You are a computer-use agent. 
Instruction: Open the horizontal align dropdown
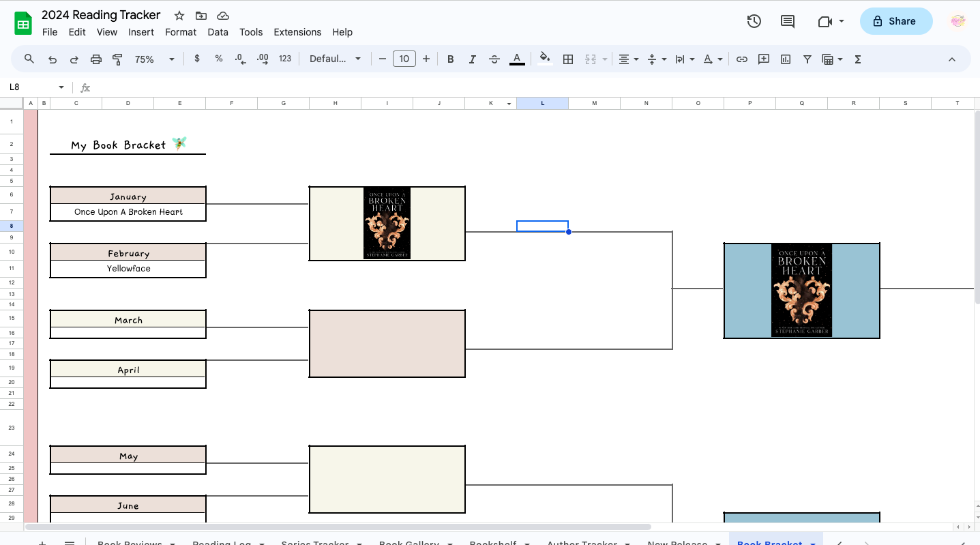point(628,59)
